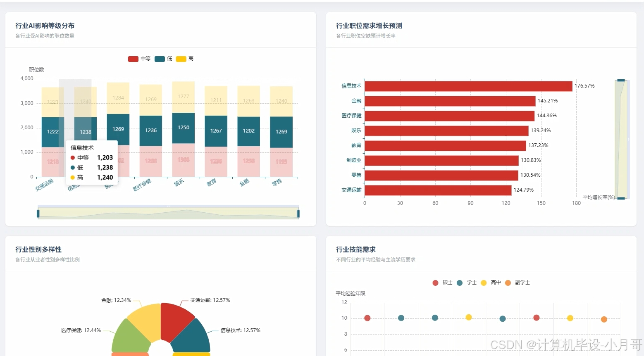
Task: Click the 医疗保健: 12.44% pie label
Action: pyautogui.click(x=81, y=330)
